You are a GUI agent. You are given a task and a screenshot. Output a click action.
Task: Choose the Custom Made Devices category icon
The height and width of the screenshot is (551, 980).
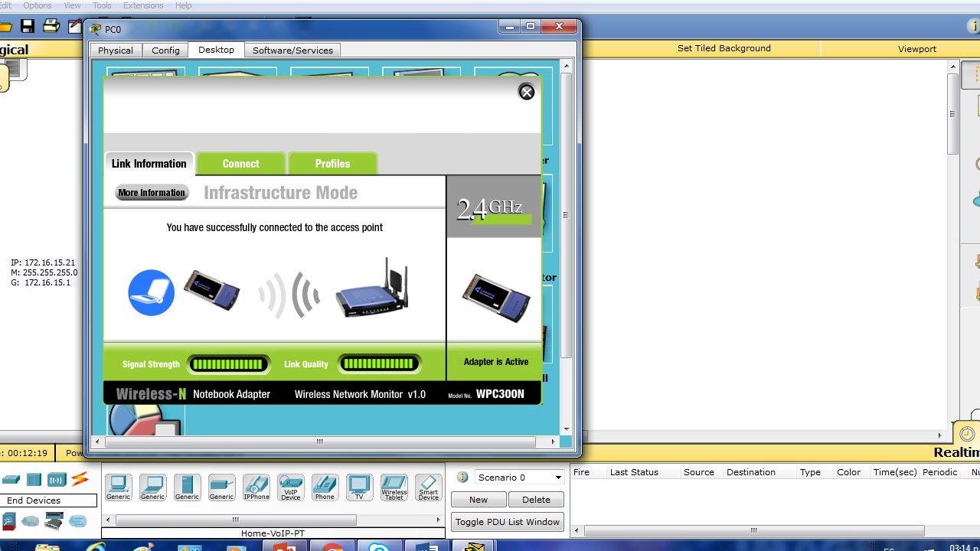(54, 522)
